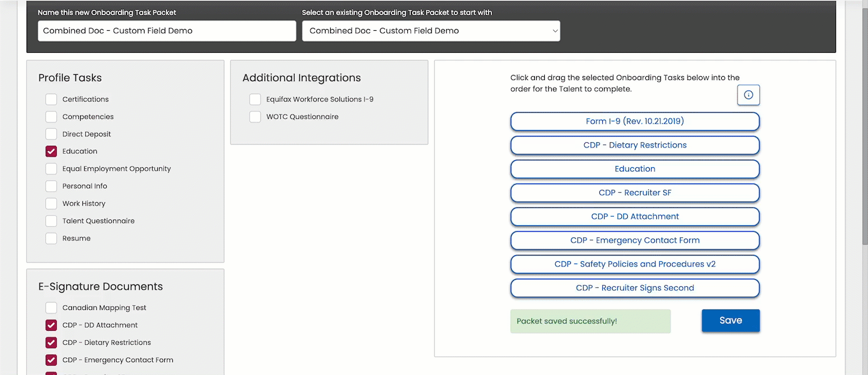Screen dimensions: 868x375
Task: Tick Equal Employment Opportunity checkbox
Action: [52, 169]
